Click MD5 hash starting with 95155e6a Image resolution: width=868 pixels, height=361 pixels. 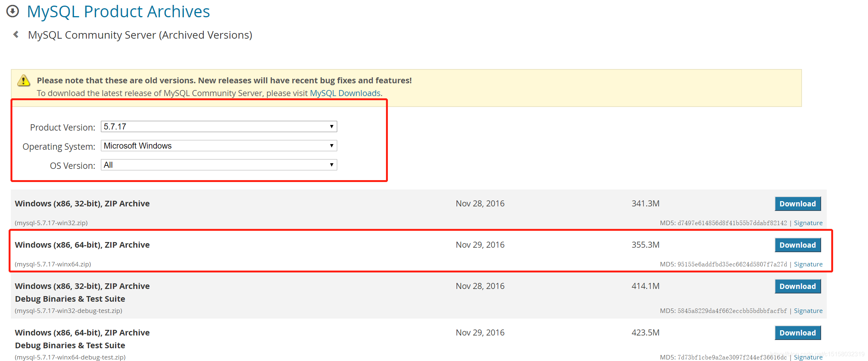pyautogui.click(x=732, y=264)
